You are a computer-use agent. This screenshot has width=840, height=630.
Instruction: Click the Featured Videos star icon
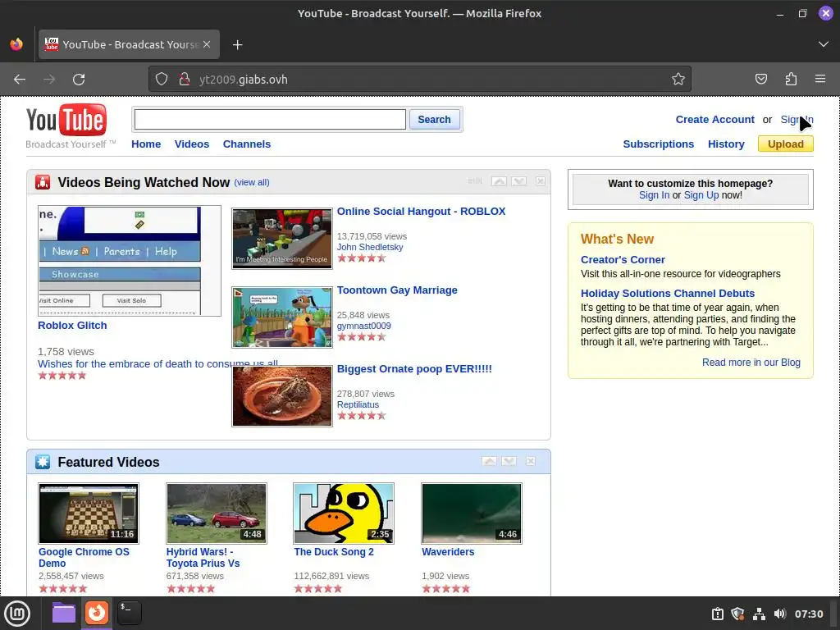pos(43,462)
